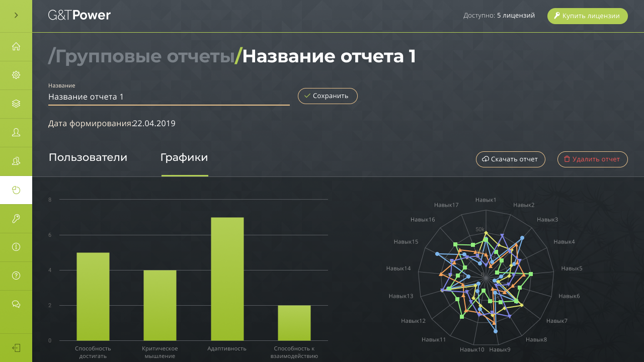Select the pie chart reports icon
644x362 pixels.
tap(16, 190)
